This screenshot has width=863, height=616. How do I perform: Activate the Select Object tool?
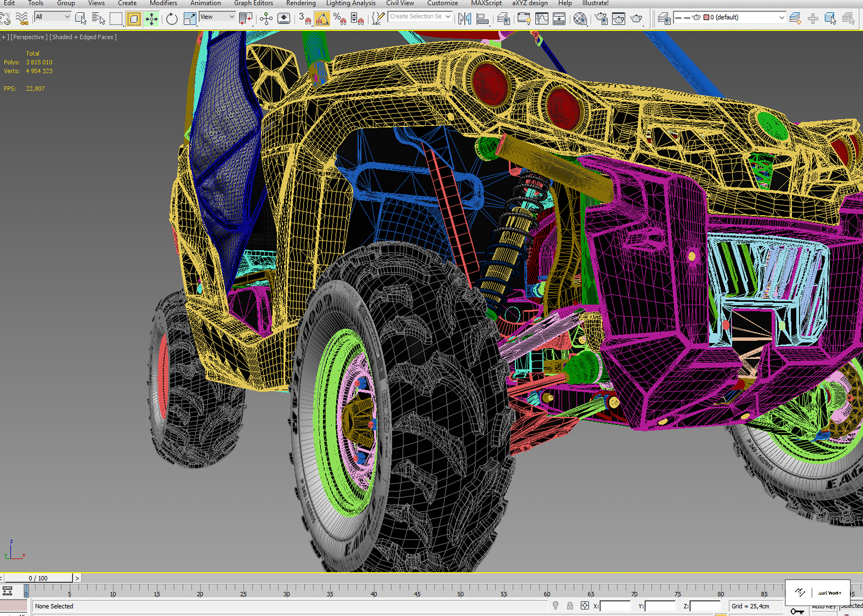click(x=80, y=18)
